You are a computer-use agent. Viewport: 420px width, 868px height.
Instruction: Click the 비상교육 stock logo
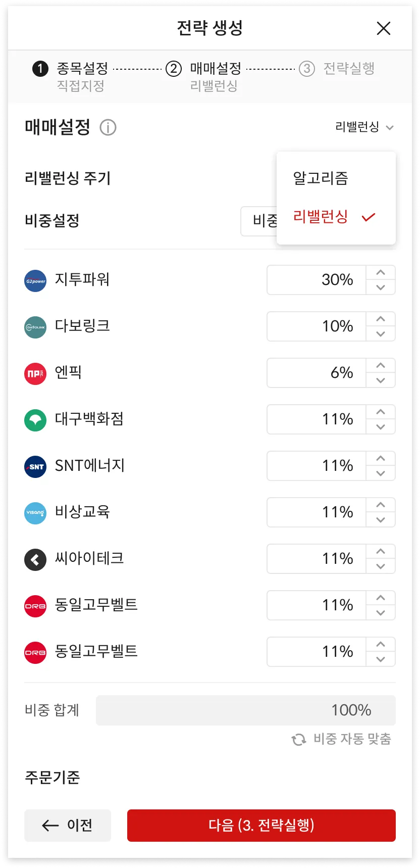click(x=35, y=513)
